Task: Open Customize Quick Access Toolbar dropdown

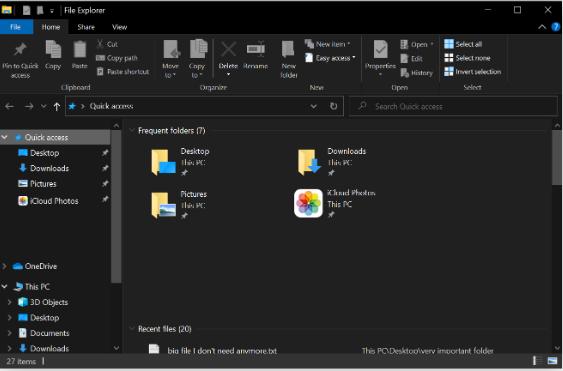Action: click(52, 11)
